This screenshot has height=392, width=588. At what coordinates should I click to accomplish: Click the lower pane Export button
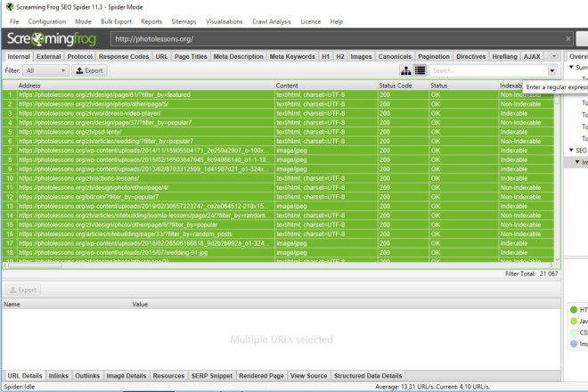[x=23, y=290]
